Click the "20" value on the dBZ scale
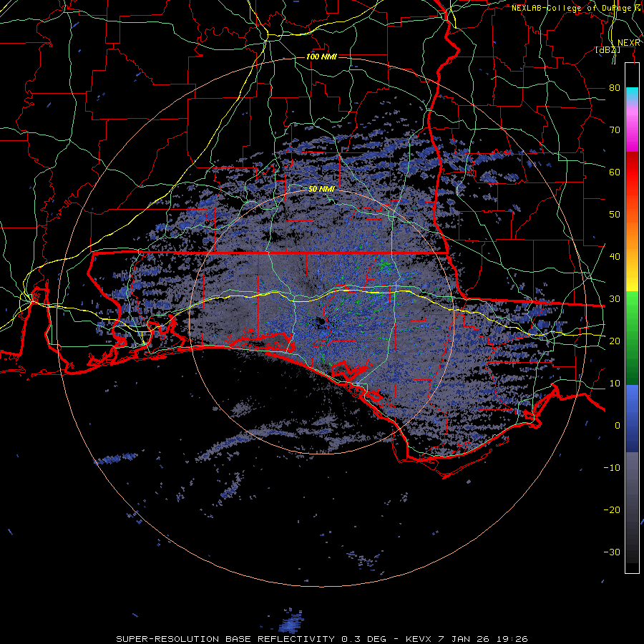The height and width of the screenshot is (644, 644). click(615, 341)
